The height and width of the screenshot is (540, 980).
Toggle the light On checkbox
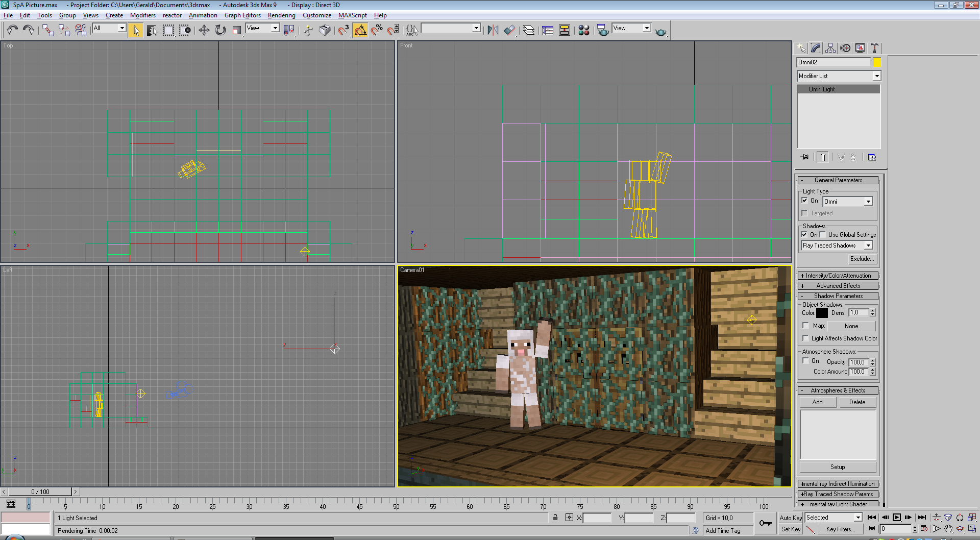click(x=804, y=201)
